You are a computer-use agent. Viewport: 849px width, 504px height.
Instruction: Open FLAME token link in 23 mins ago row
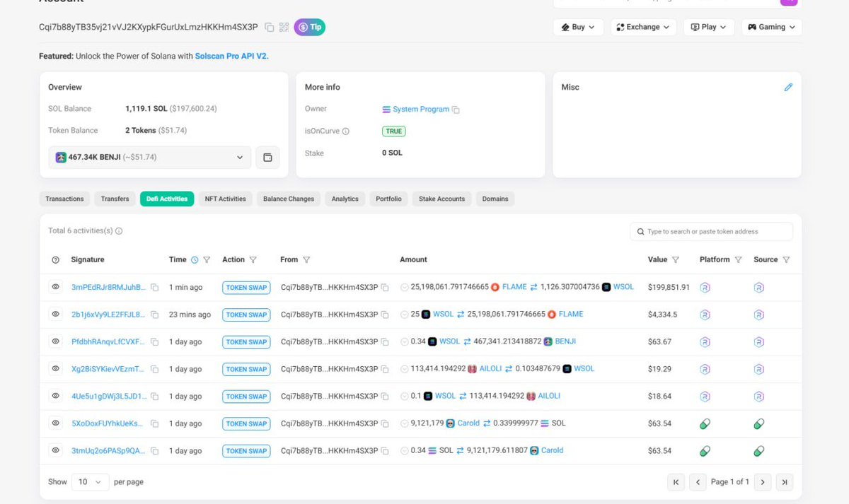[x=571, y=314]
